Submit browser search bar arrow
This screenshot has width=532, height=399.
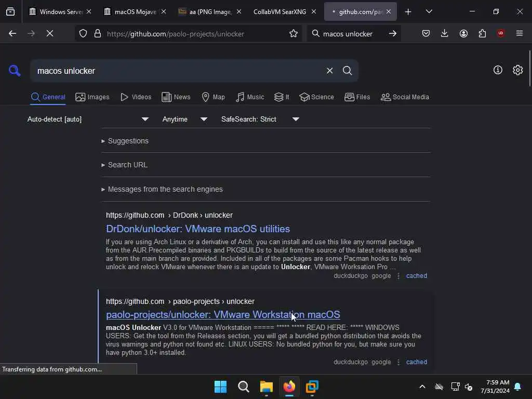393,33
